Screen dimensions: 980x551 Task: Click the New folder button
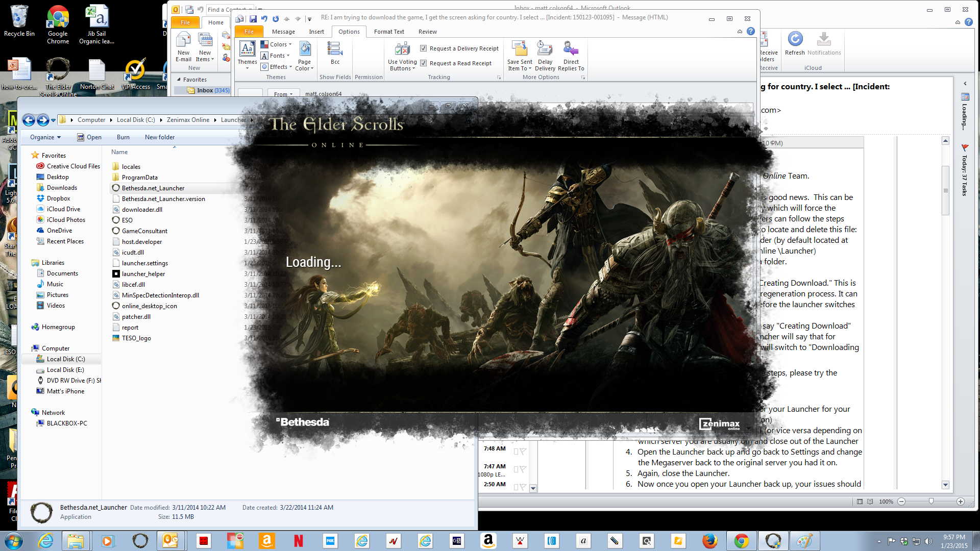[159, 137]
